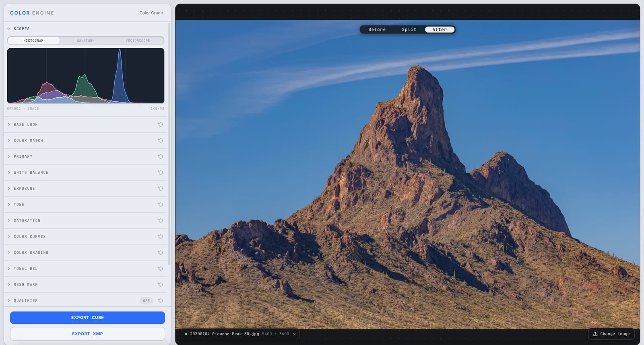Toggle the Qualifier OFF switch
Screen dimensions: 644x345
click(147, 301)
